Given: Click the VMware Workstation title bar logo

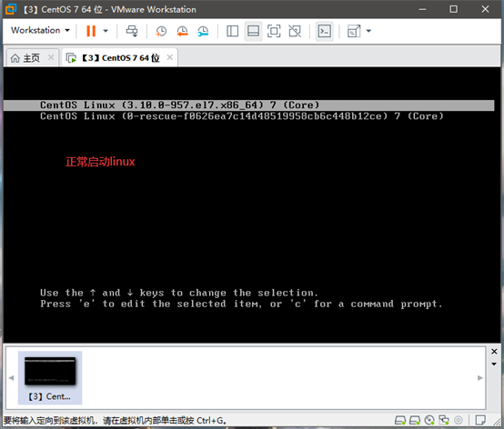Looking at the screenshot, I should coord(11,9).
